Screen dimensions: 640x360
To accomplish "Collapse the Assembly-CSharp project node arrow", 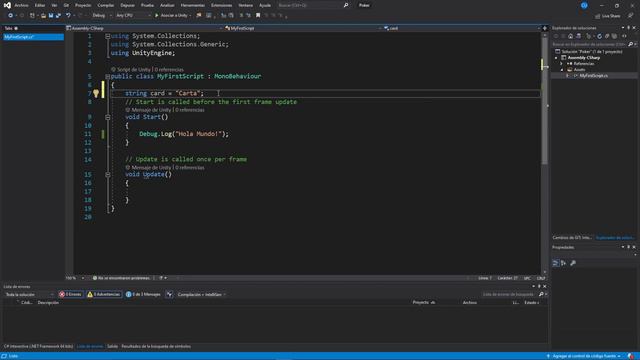I will (x=556, y=58).
